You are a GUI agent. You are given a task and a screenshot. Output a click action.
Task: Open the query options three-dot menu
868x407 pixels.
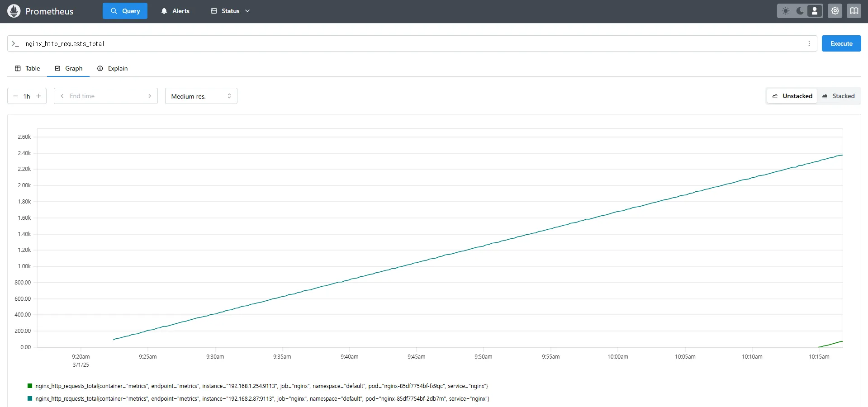click(809, 43)
